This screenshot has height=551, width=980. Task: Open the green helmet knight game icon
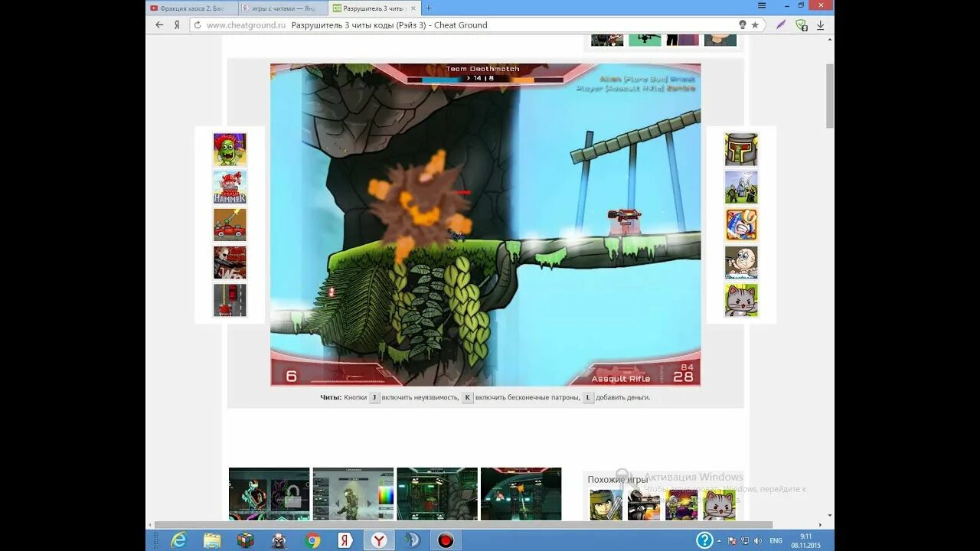tap(741, 150)
